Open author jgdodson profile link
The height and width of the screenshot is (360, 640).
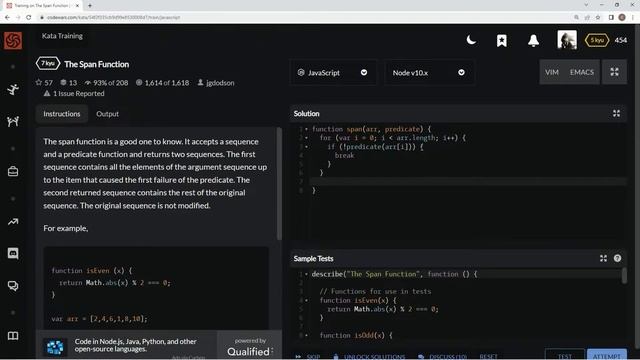click(216, 82)
